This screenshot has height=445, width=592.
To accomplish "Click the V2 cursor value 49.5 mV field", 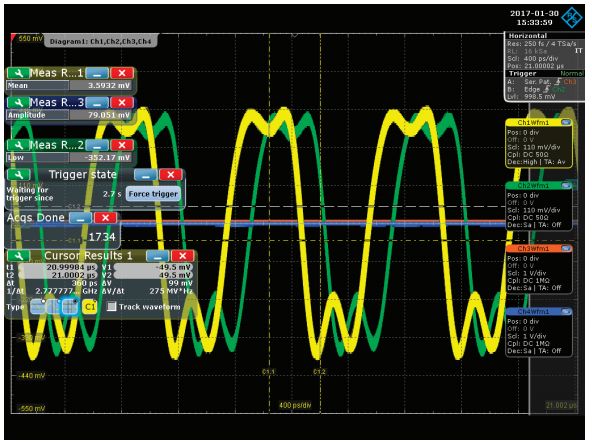I will click(x=153, y=275).
